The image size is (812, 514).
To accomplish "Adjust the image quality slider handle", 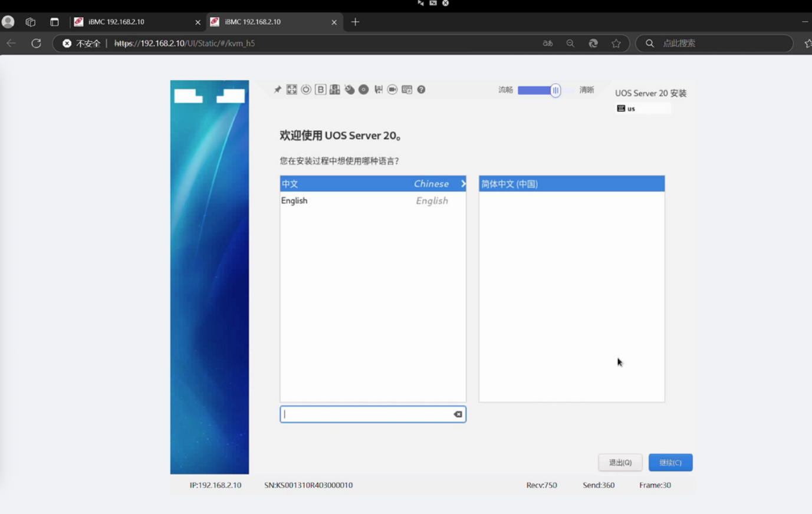I will pyautogui.click(x=555, y=90).
